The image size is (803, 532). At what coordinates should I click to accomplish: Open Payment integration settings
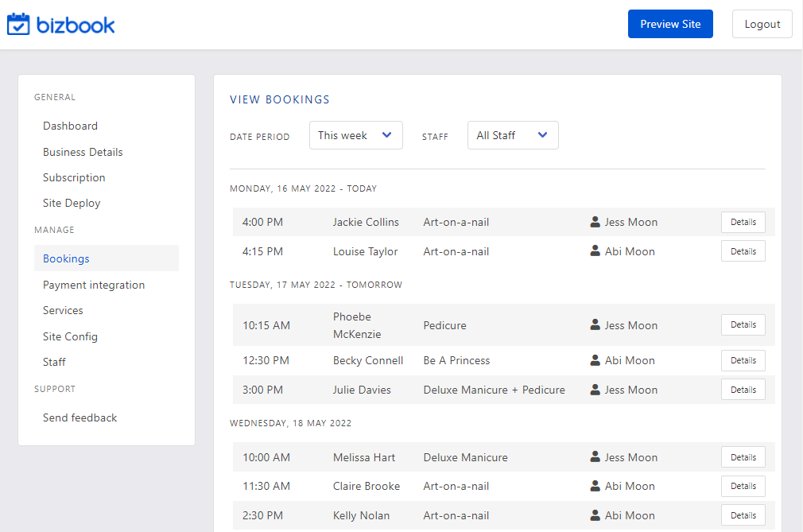click(94, 285)
